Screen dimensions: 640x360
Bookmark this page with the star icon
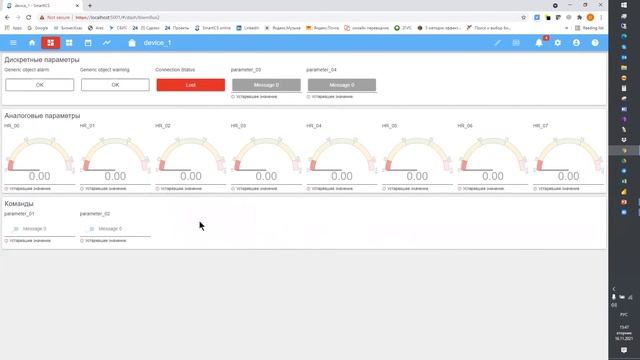(524, 18)
